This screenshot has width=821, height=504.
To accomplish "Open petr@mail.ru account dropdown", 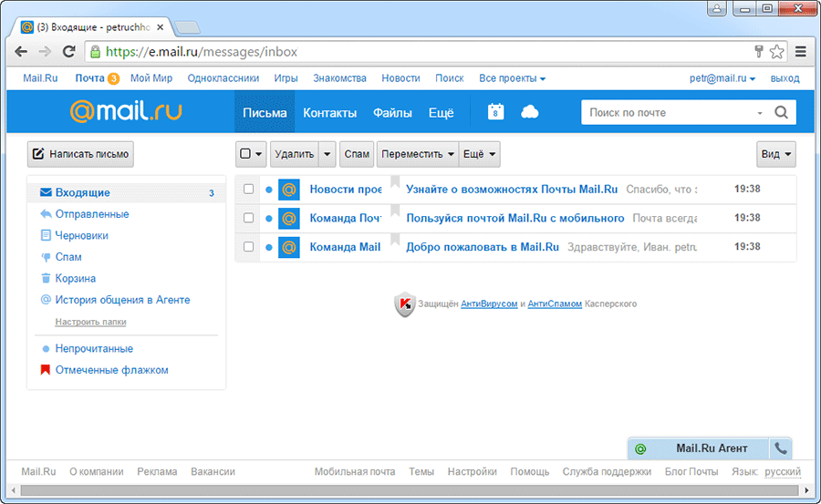I will coord(722,78).
